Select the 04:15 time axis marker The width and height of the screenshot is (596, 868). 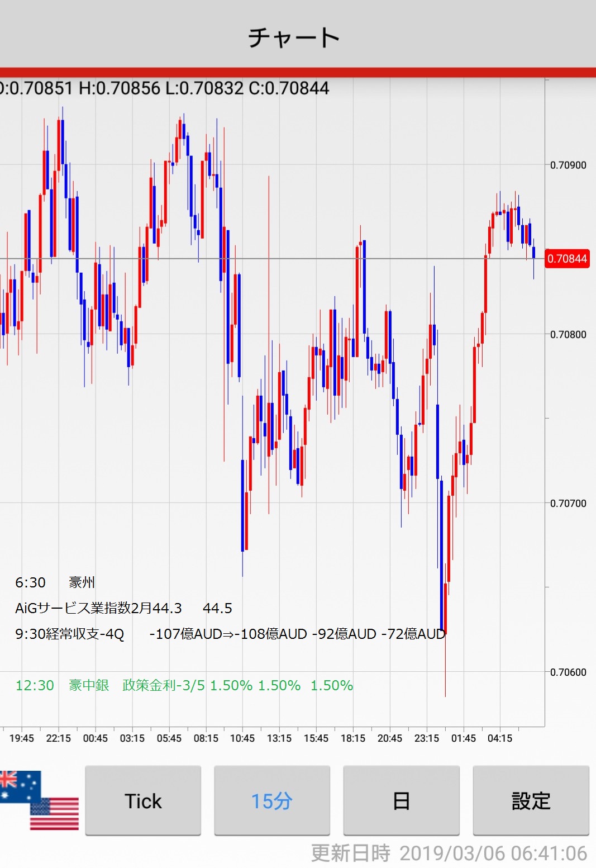tap(500, 738)
